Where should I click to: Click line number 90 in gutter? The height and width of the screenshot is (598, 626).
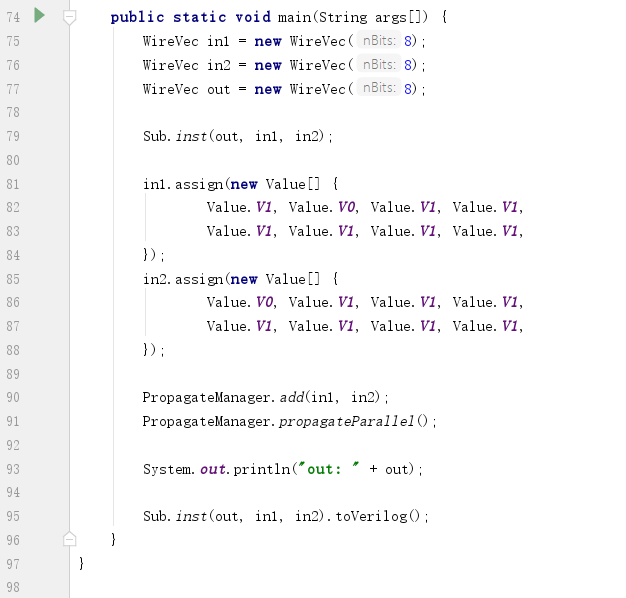pos(13,397)
